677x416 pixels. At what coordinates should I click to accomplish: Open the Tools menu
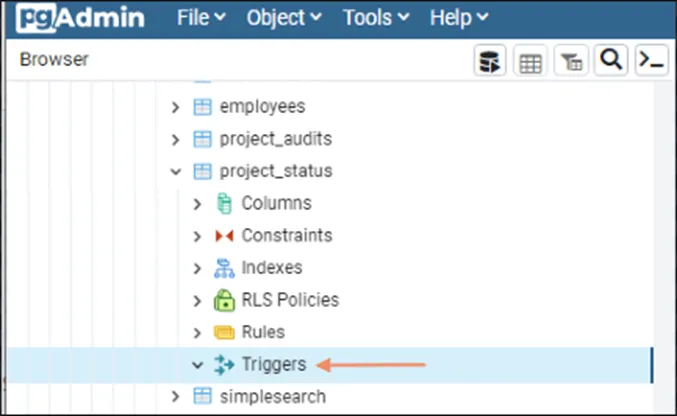point(375,18)
